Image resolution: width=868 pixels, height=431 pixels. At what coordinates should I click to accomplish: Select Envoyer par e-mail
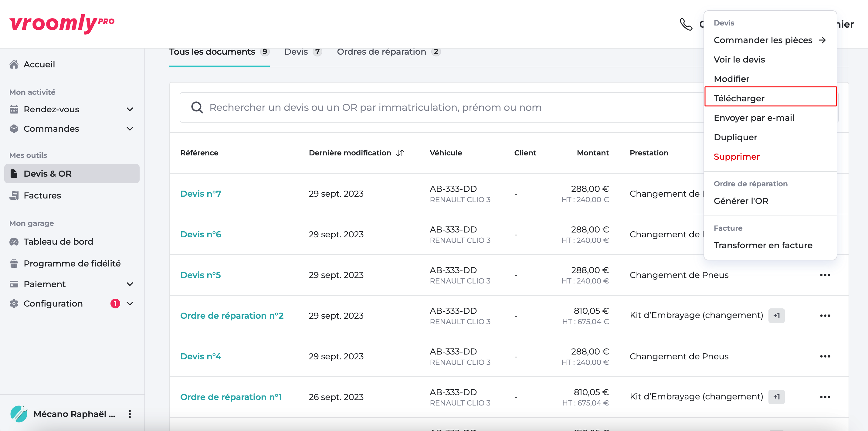click(x=770, y=118)
